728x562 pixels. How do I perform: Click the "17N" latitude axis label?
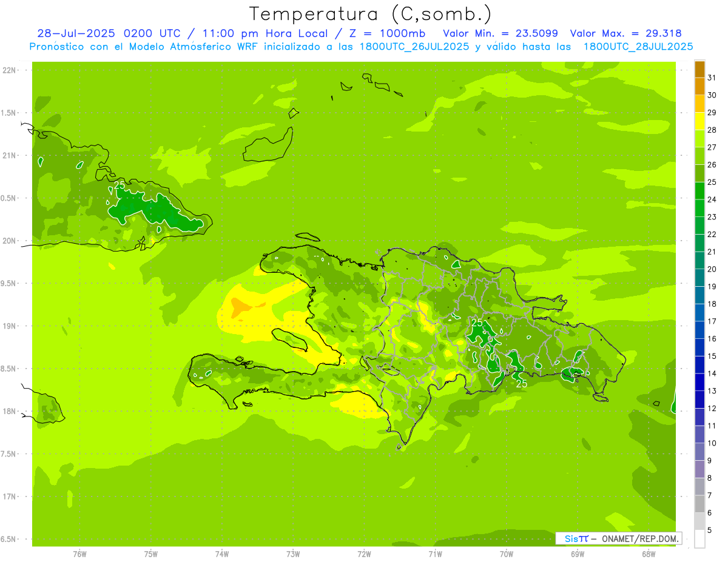point(9,497)
